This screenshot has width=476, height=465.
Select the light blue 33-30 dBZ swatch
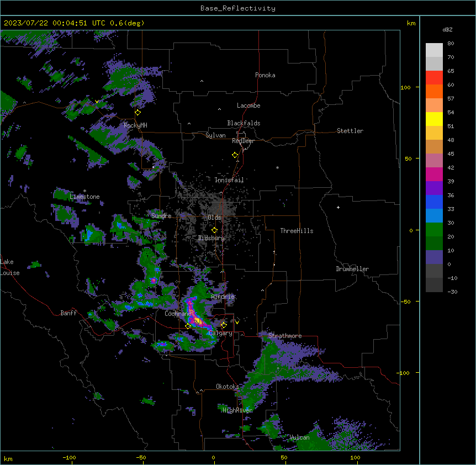click(x=434, y=216)
